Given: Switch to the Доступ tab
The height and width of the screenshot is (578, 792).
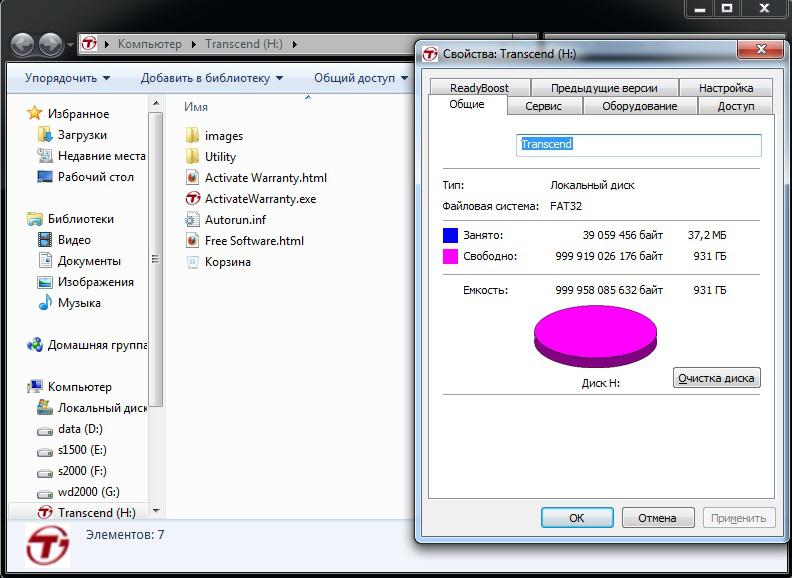Looking at the screenshot, I should (x=735, y=106).
